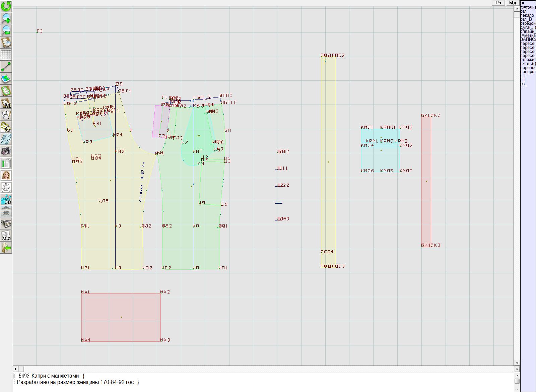Click the canvas vertical scrollbar down arrow
Screen dimensions: 536x392
517,363
